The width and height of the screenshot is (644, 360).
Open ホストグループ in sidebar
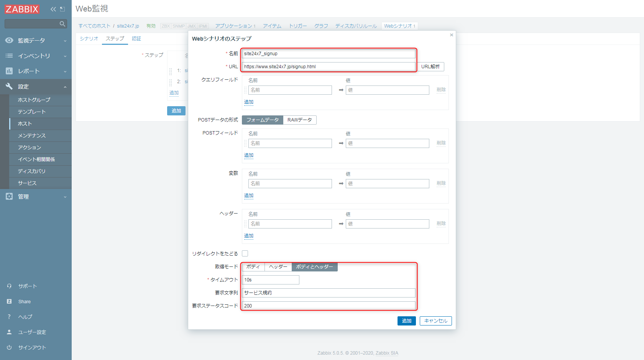pos(40,100)
